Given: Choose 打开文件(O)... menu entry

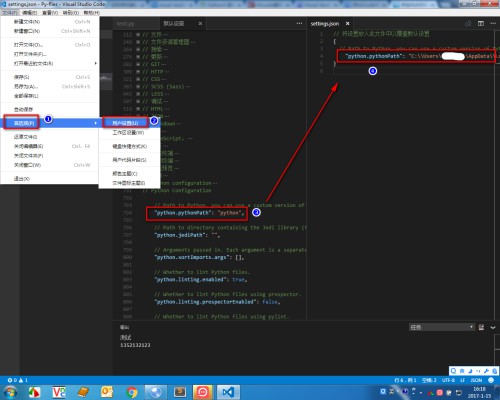Looking at the screenshot, I should 50,45.
